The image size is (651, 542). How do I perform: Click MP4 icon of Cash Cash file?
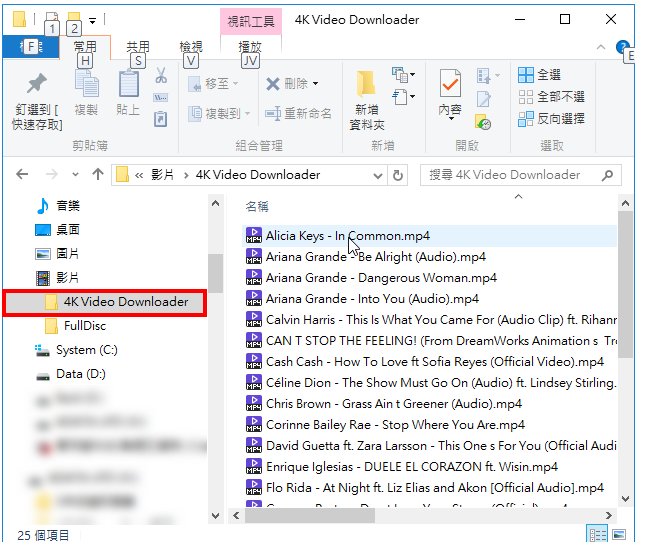pyautogui.click(x=254, y=361)
